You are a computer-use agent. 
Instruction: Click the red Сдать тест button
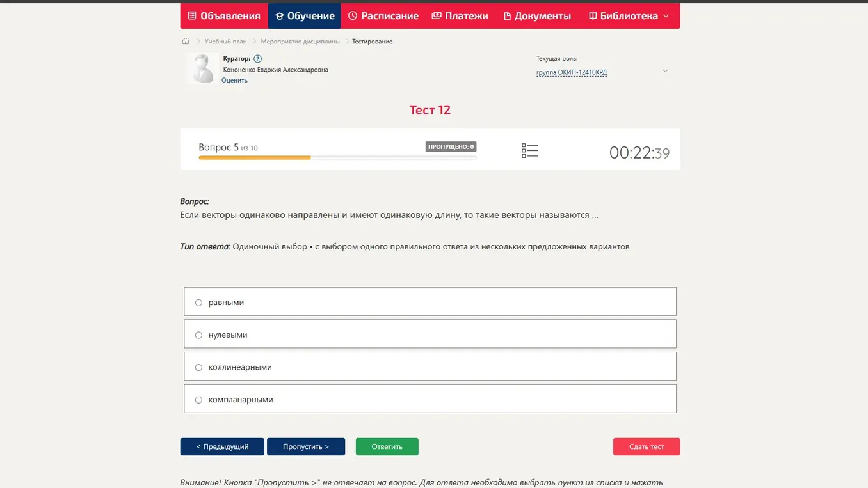click(x=647, y=446)
